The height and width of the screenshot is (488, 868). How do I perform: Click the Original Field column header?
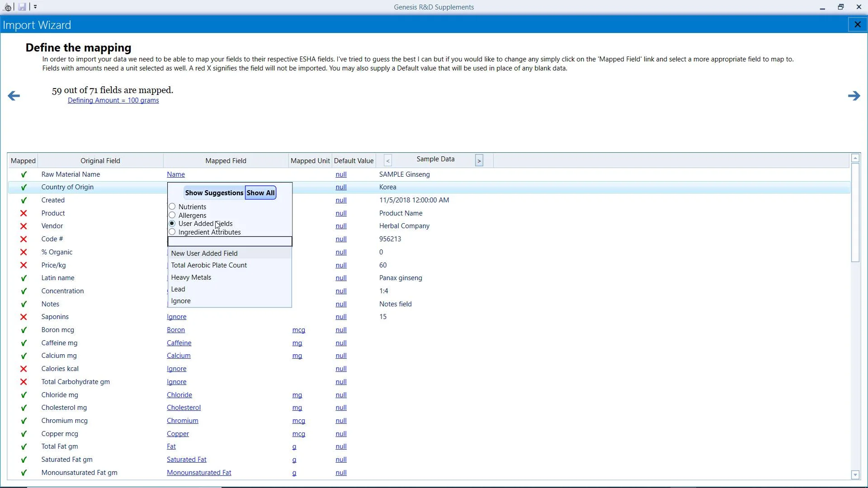coord(100,161)
